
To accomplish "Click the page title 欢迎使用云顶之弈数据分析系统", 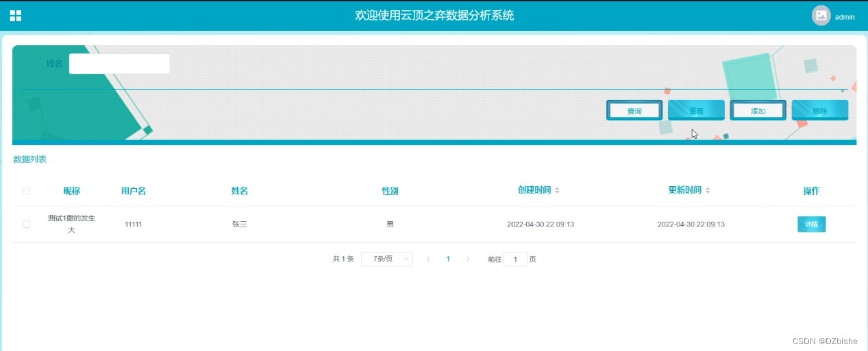I will [434, 15].
